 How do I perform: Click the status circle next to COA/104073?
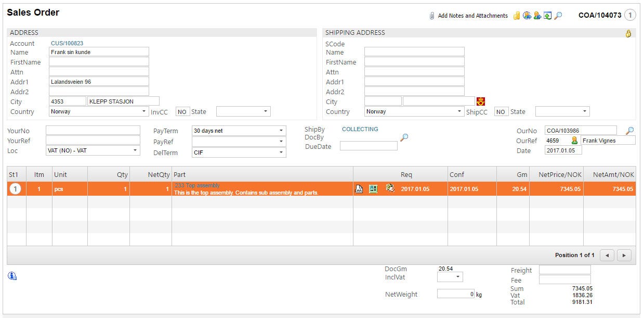tap(630, 15)
